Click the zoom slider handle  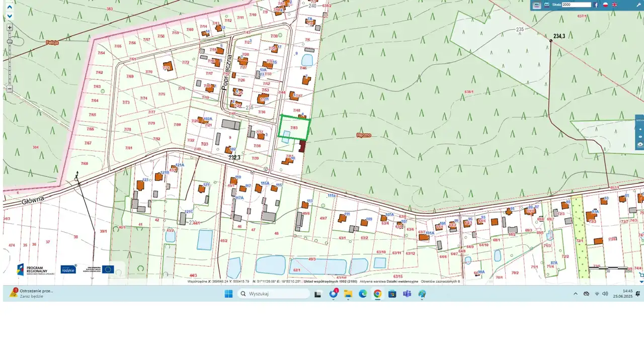click(10, 41)
